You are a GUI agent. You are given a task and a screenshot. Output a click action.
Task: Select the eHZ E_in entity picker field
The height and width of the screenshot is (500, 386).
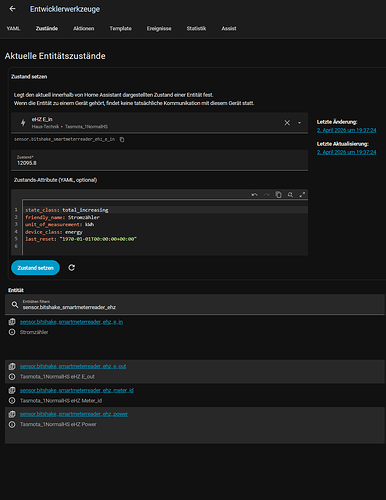click(159, 123)
